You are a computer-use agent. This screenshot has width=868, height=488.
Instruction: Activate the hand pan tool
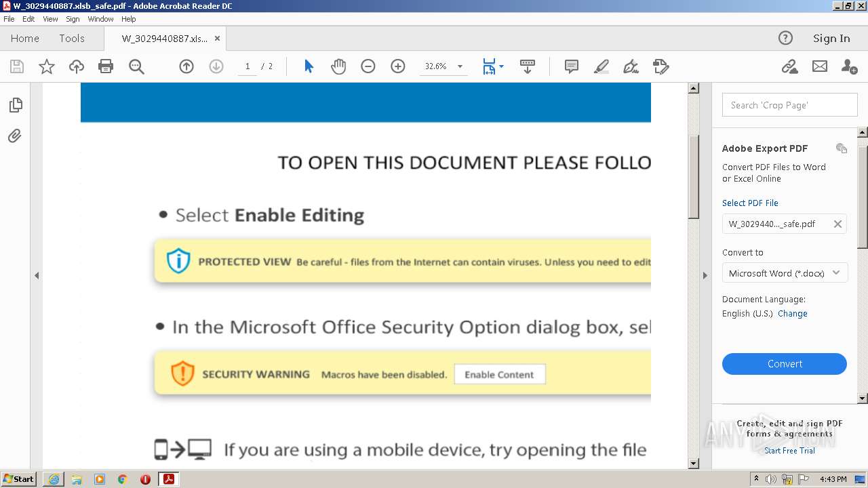338,66
